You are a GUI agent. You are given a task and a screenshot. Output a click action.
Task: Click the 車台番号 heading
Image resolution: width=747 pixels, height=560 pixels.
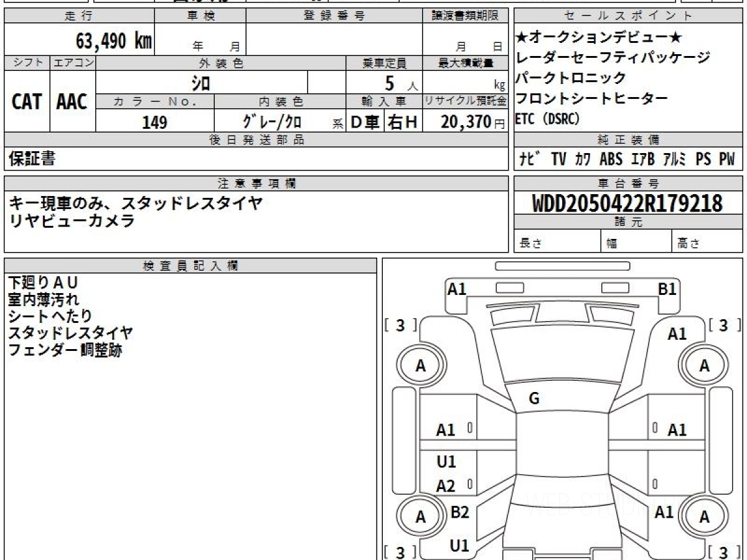point(627,184)
